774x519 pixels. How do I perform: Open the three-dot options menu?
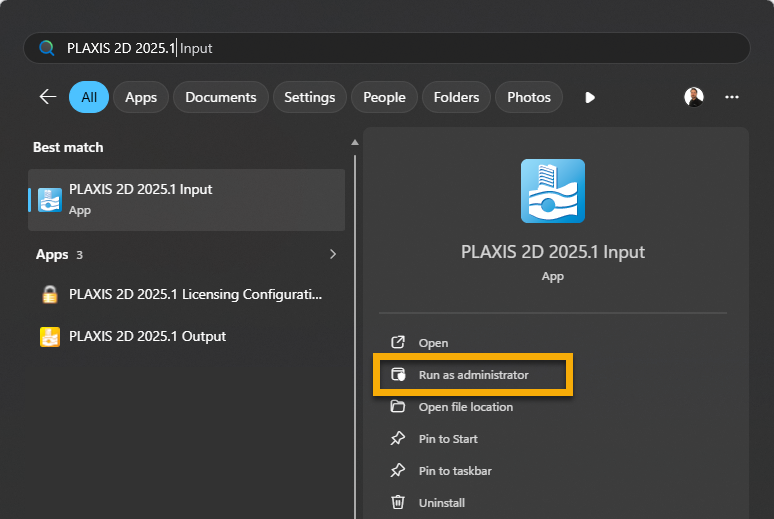point(732,97)
